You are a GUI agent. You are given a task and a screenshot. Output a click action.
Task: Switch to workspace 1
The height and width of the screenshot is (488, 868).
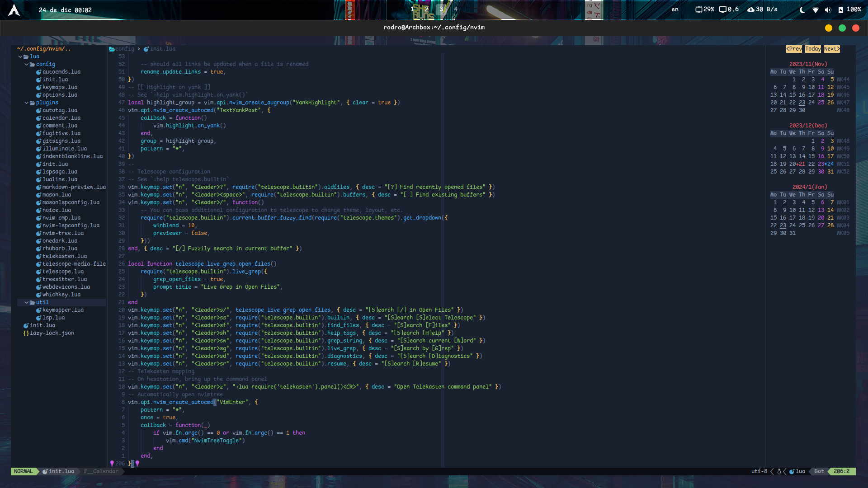(412, 9)
